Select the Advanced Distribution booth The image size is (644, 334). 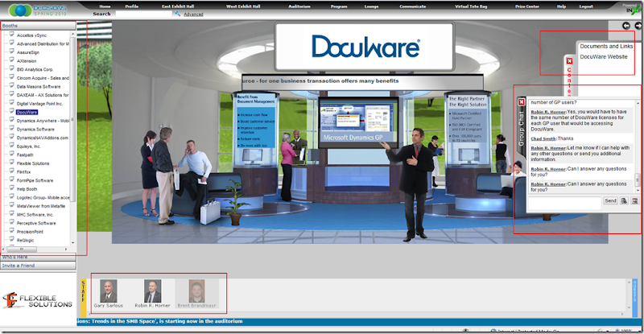43,44
